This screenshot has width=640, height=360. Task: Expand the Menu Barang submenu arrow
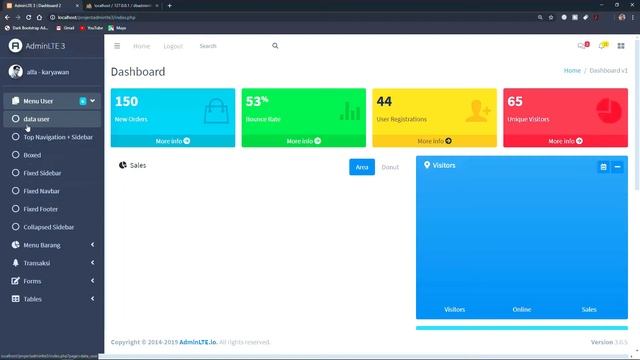[x=93, y=244]
